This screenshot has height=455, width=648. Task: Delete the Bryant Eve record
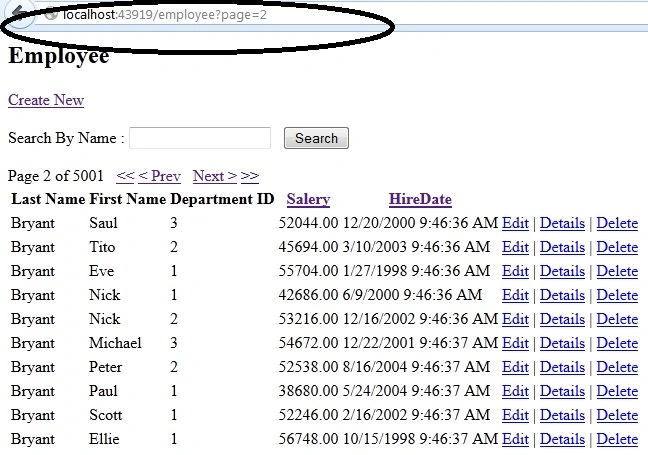click(617, 271)
